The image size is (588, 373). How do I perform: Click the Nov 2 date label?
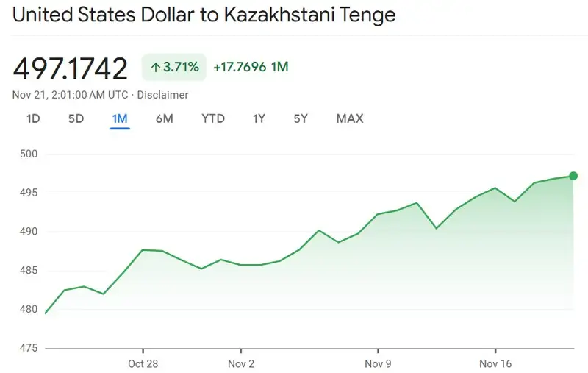[241, 363]
